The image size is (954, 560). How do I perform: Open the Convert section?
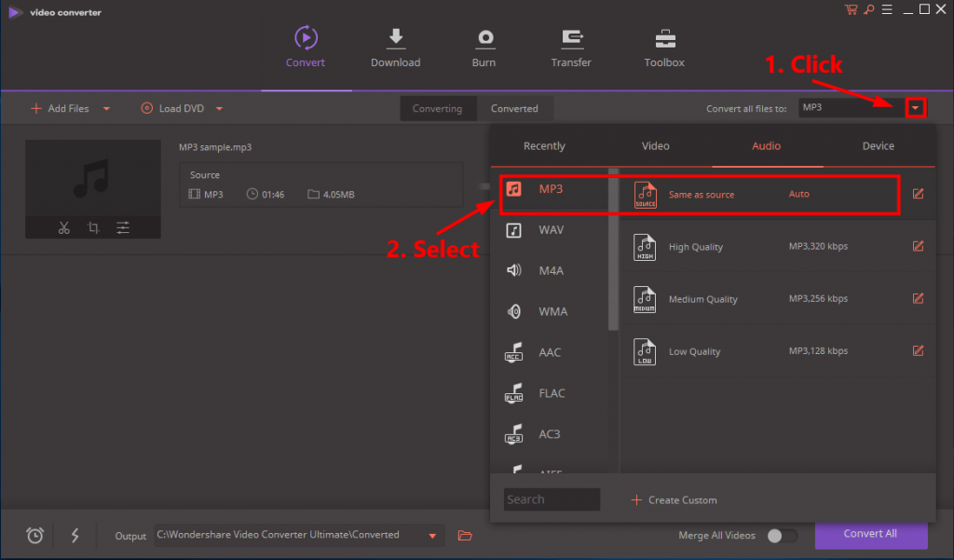(x=306, y=47)
